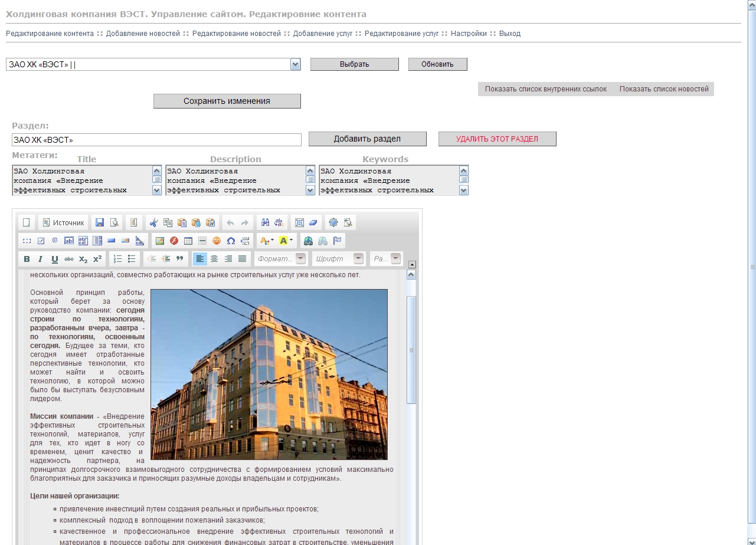This screenshot has height=545, width=756.
Task: Click the save floppy disk icon
Action: pyautogui.click(x=100, y=222)
